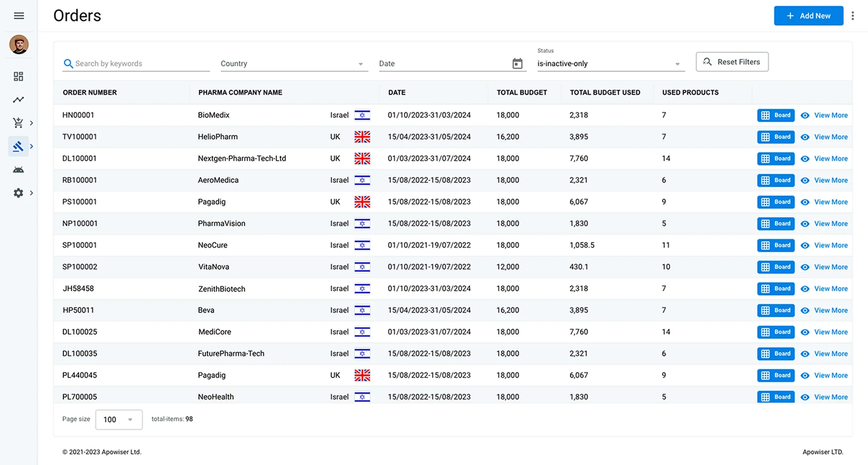Screen dimensions: 868x465
Task: Open the settings gear icon in sidebar
Action: (18, 193)
